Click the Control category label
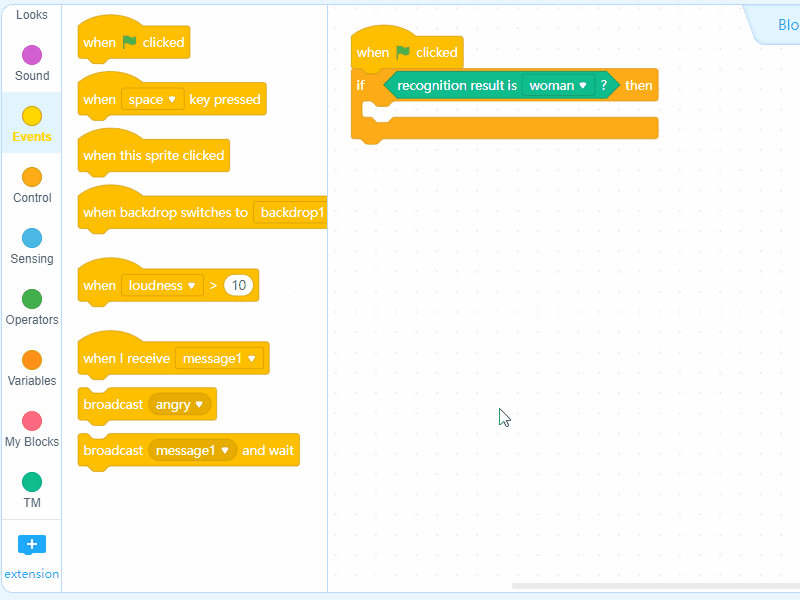Image resolution: width=800 pixels, height=600 pixels. pos(32,197)
